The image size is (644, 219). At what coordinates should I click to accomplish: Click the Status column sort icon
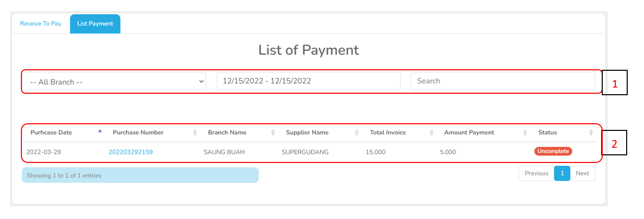(x=591, y=132)
